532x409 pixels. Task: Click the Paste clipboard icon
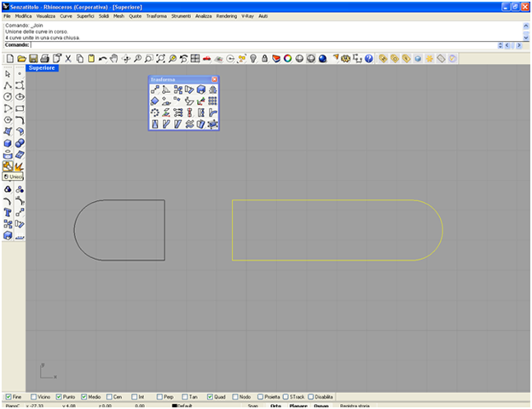[x=91, y=59]
